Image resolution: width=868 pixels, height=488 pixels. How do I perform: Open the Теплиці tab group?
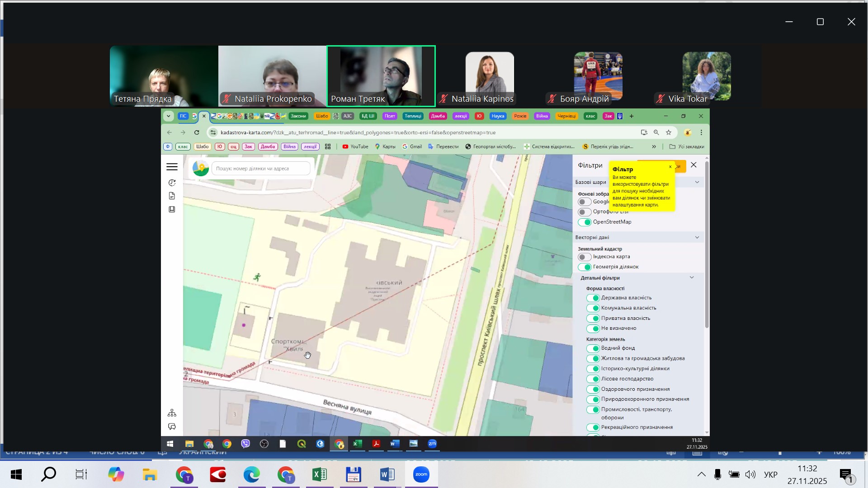pos(412,116)
